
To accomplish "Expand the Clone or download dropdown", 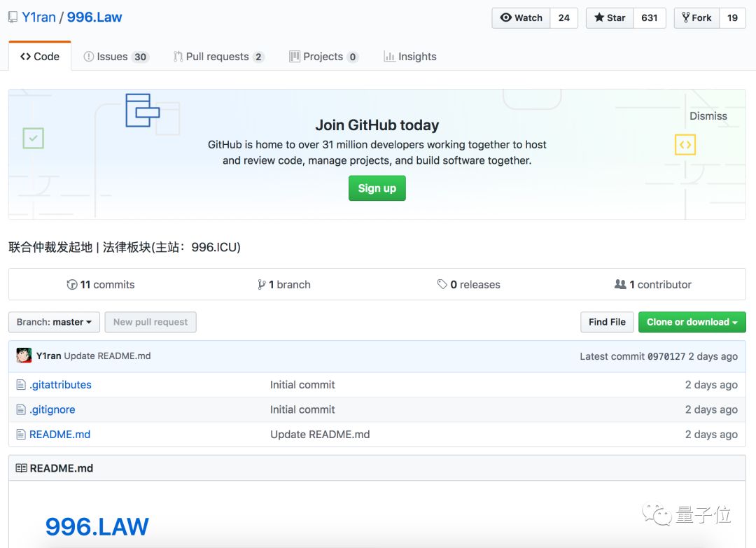I will (x=692, y=322).
